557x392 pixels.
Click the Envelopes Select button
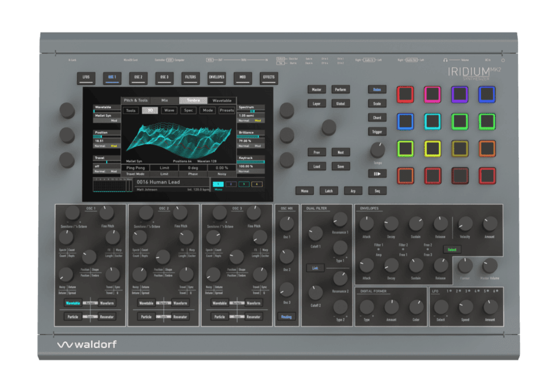tap(452, 249)
